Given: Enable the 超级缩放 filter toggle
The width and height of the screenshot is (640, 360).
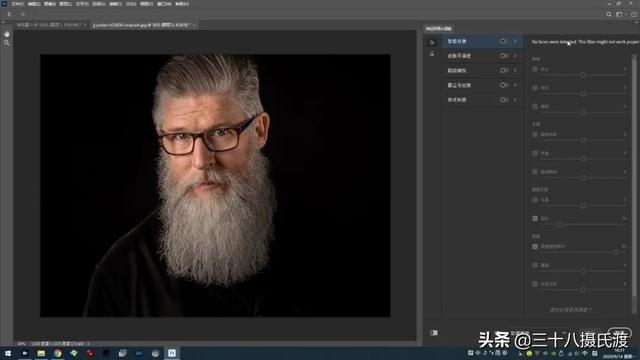Looking at the screenshot, I should pyautogui.click(x=503, y=71).
